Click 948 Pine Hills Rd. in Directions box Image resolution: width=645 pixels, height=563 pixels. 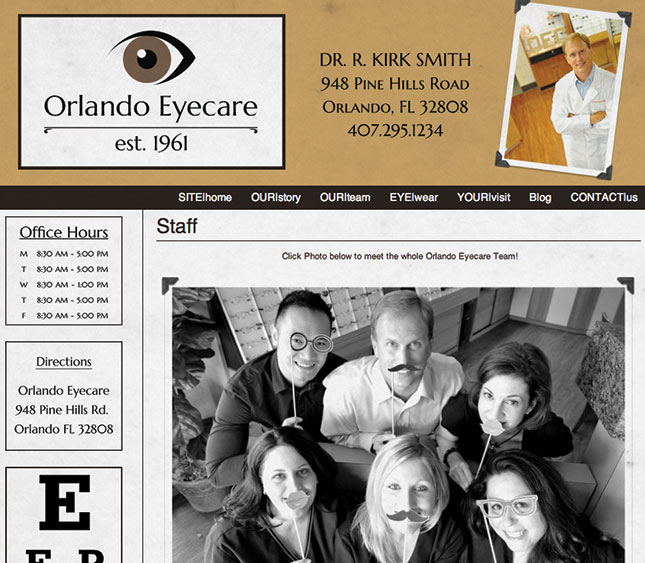(62, 410)
